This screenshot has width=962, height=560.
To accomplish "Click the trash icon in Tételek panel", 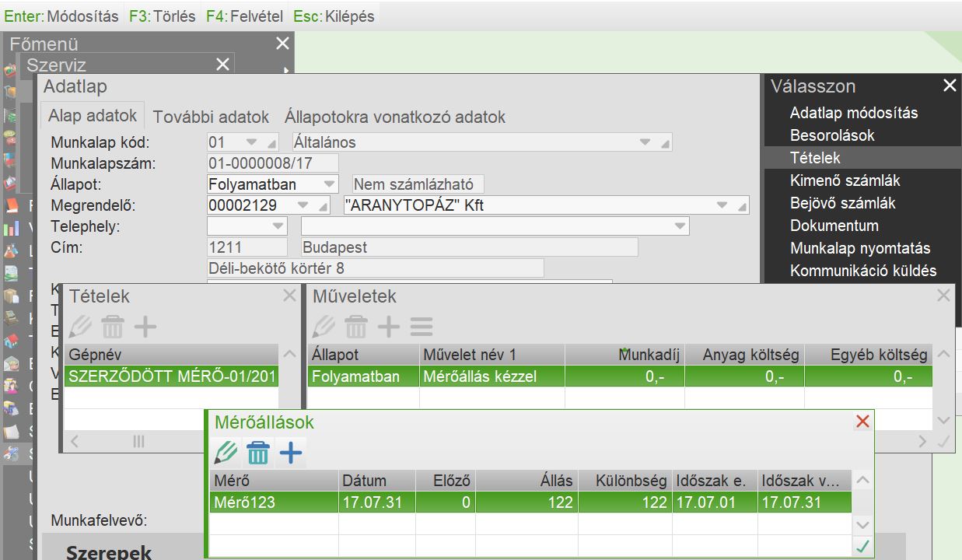I will (112, 327).
